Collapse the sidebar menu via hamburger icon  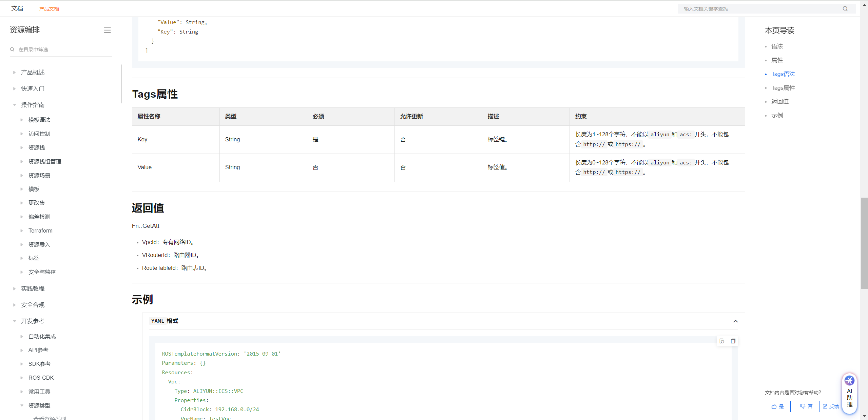point(107,30)
